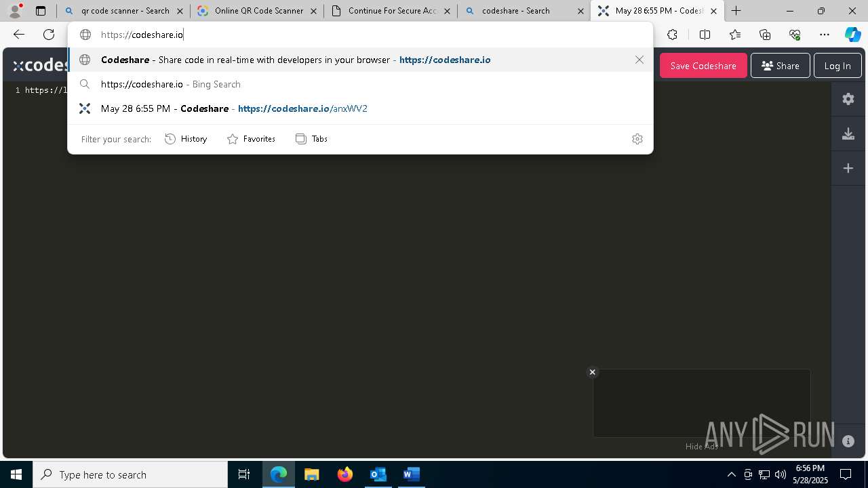Viewport: 868px width, 488px height.
Task: Click taskbar search box
Action: [130, 474]
